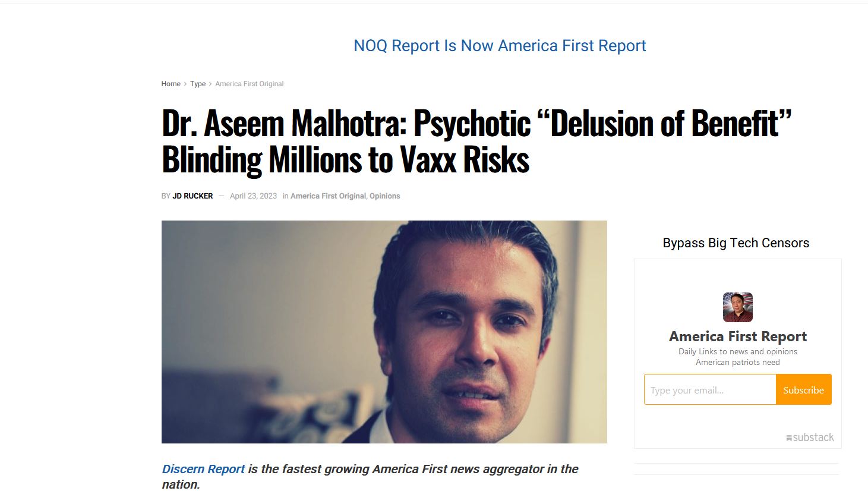Viewport: 868px width, 491px height.
Task: Click the Dr. Aseem Malhotra article headline
Action: (x=475, y=141)
